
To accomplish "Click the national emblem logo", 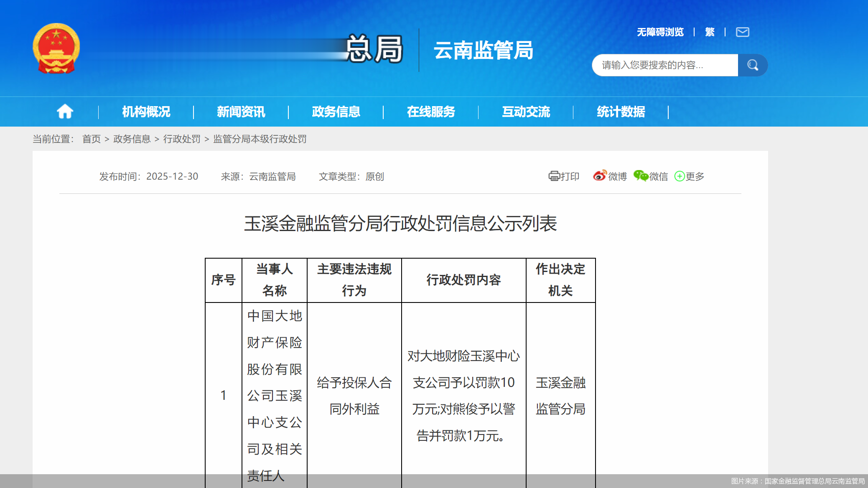I will tap(56, 49).
